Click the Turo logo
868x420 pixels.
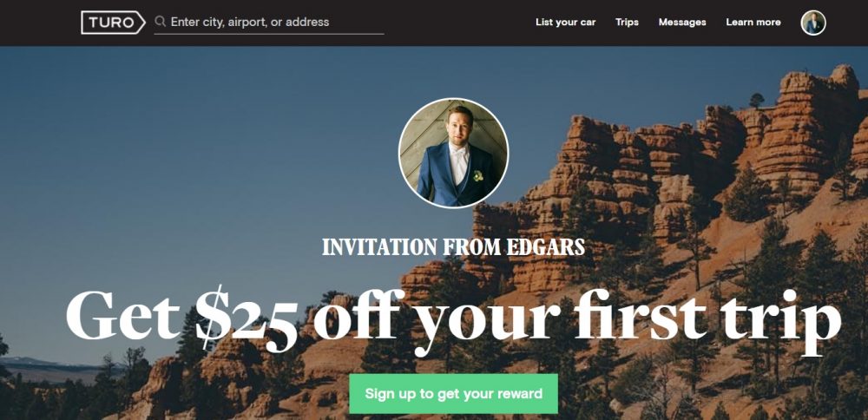(x=113, y=23)
